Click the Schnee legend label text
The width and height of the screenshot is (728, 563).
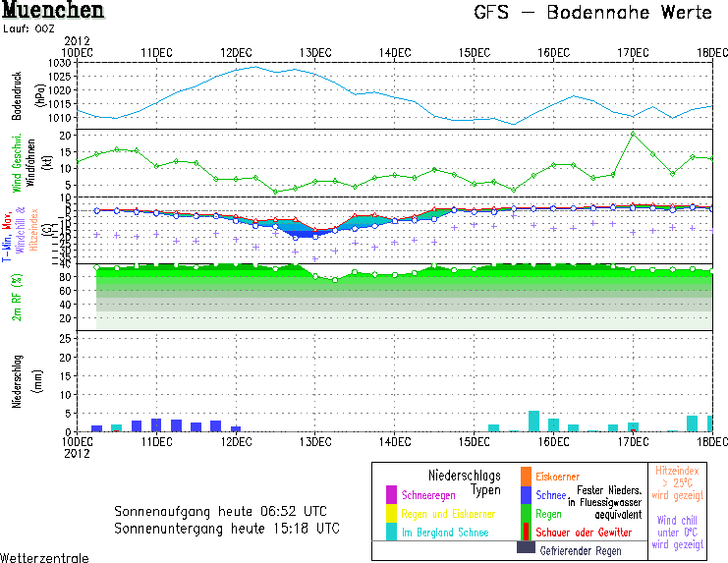point(550,495)
